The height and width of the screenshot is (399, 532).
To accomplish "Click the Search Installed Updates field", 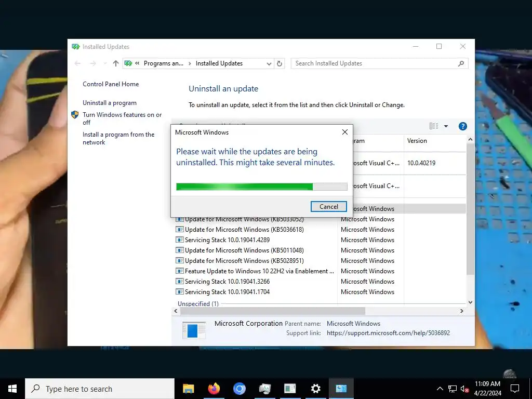I will 379,63.
